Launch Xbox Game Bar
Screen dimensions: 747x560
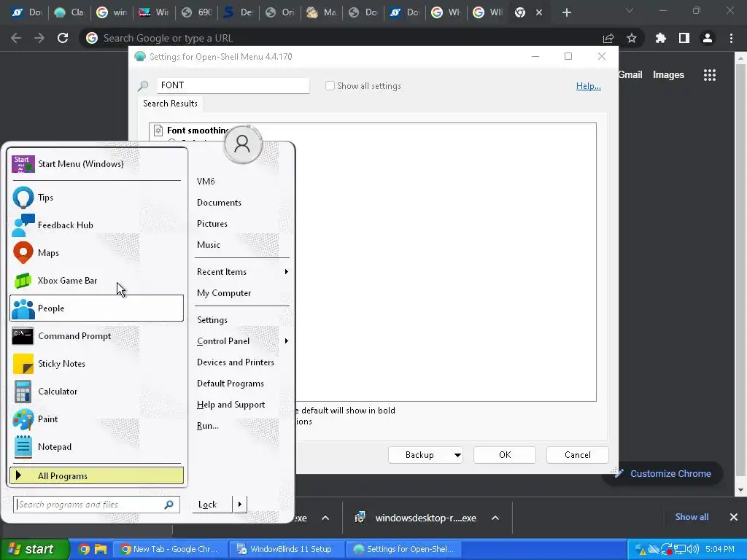pos(96,281)
